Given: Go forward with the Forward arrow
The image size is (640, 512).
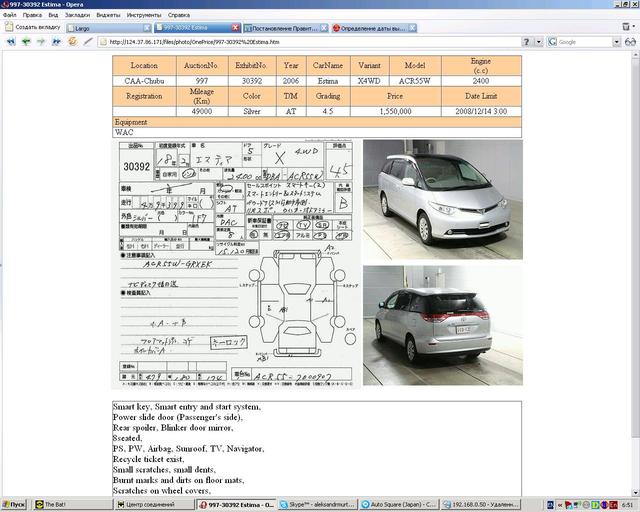Looking at the screenshot, I should [x=41, y=42].
